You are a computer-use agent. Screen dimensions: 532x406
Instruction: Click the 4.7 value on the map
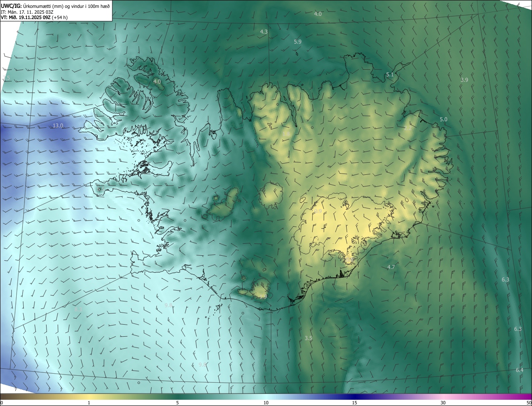pyautogui.click(x=391, y=267)
